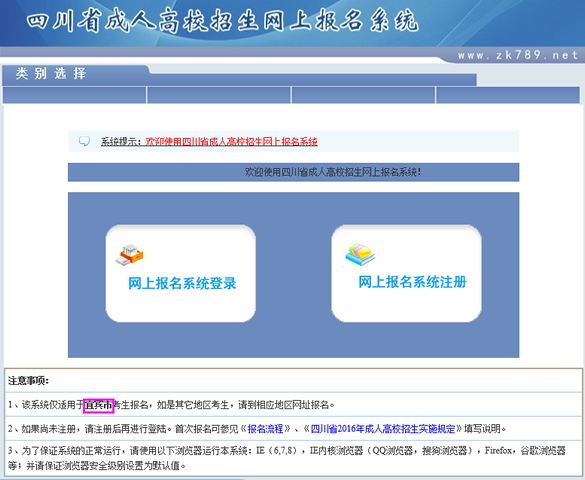The image size is (585, 480).
Task: Click the speech bubble icon beside 系统提示
Action: 84,141
